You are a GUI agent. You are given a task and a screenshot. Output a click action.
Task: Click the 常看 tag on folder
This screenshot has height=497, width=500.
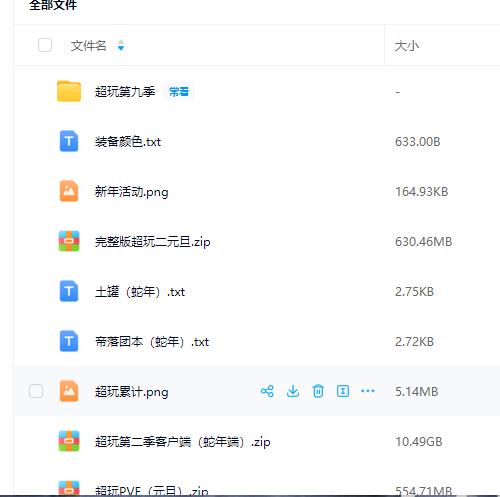click(x=179, y=91)
